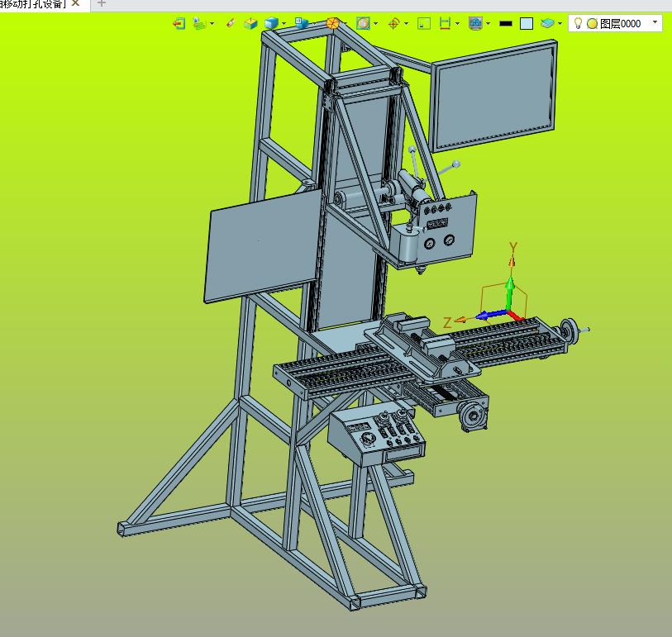Click the red X axis arrow
This screenshot has width=672, height=637.
[516, 316]
